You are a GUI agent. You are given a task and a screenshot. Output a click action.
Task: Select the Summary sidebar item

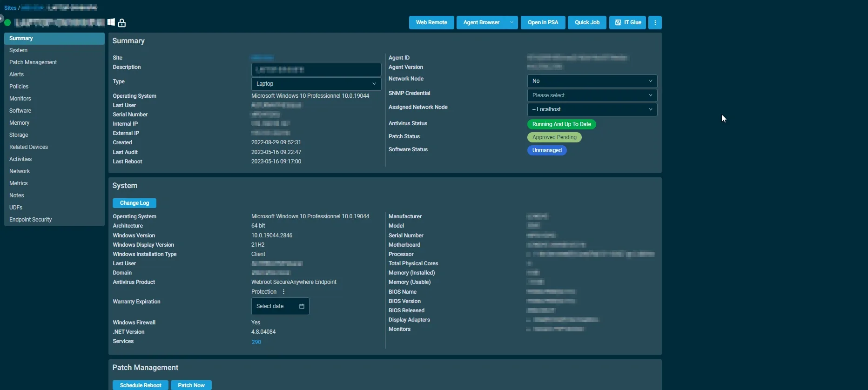pos(54,38)
